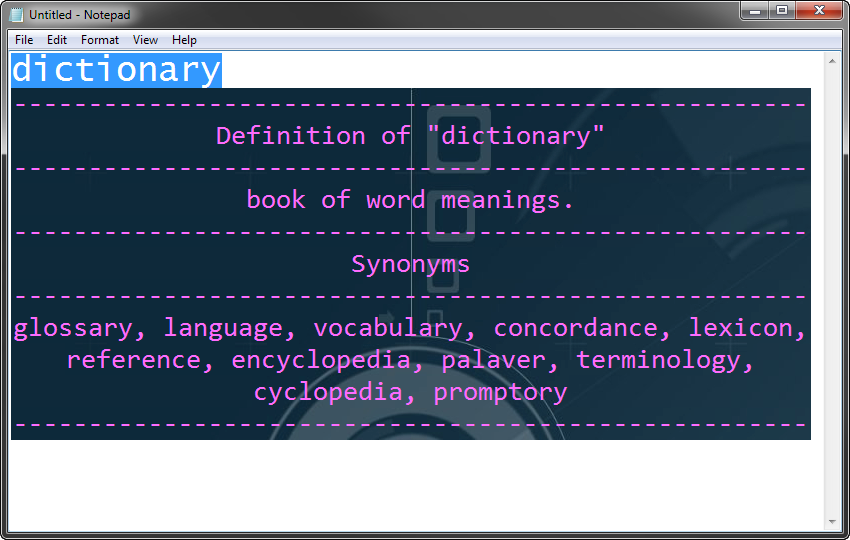
Task: Click the synonym 'terminology'
Action: [x=658, y=361]
